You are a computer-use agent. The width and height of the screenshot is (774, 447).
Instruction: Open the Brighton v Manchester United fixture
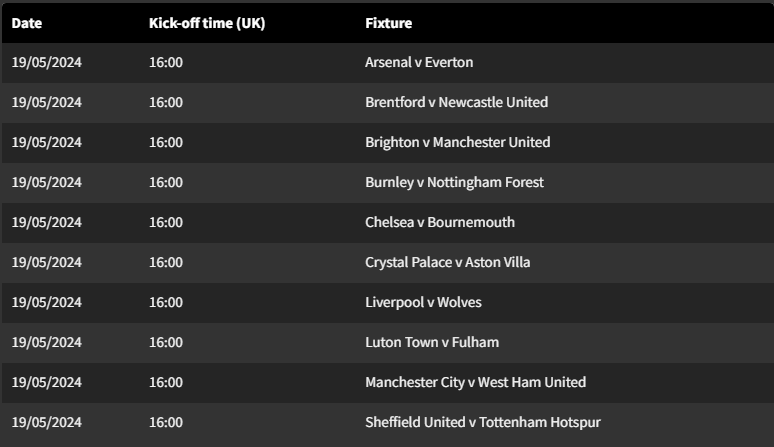[x=457, y=142]
